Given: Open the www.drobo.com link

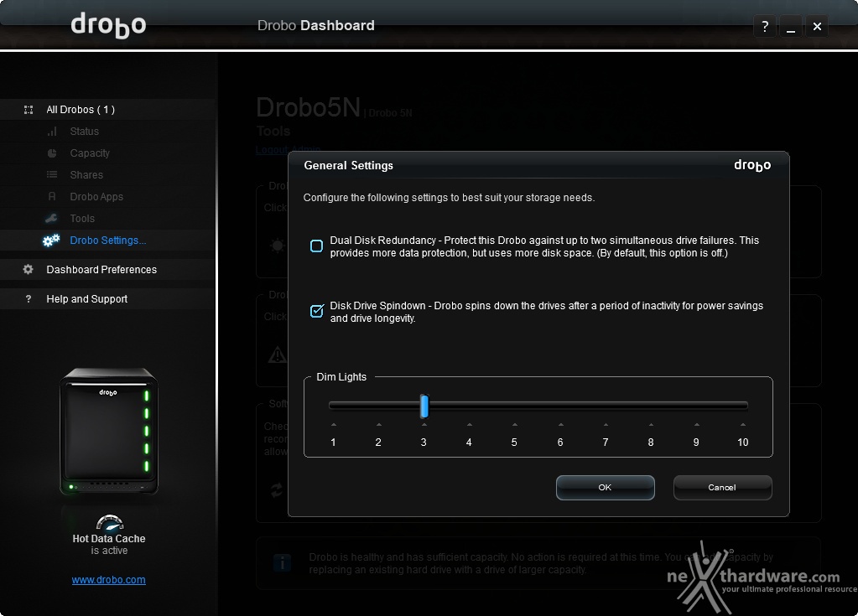Looking at the screenshot, I should point(108,580).
